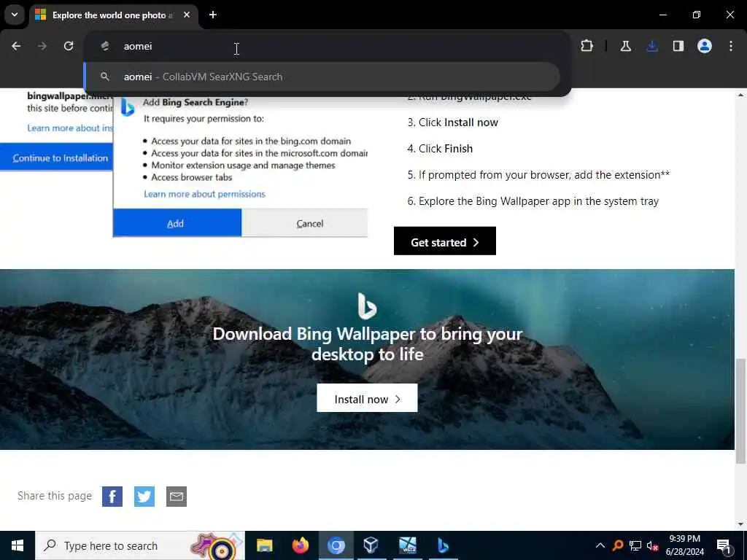Expand the hidden system tray icons
The width and height of the screenshot is (747, 560).
tap(600, 545)
